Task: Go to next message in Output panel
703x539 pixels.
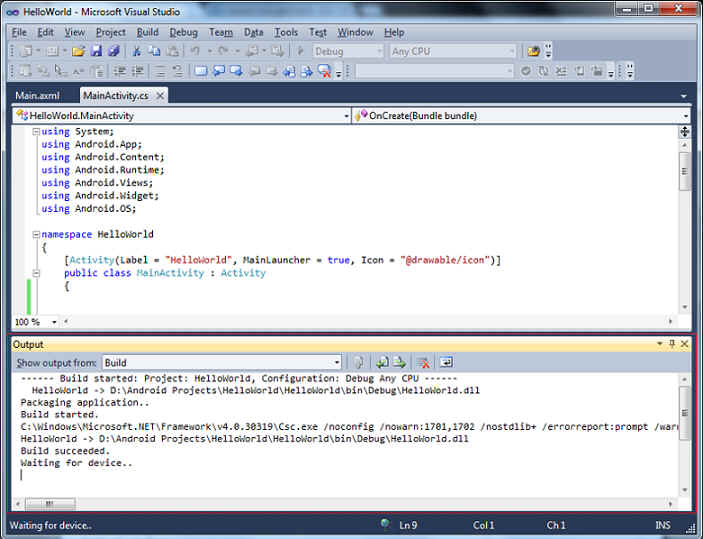Action: (x=399, y=362)
